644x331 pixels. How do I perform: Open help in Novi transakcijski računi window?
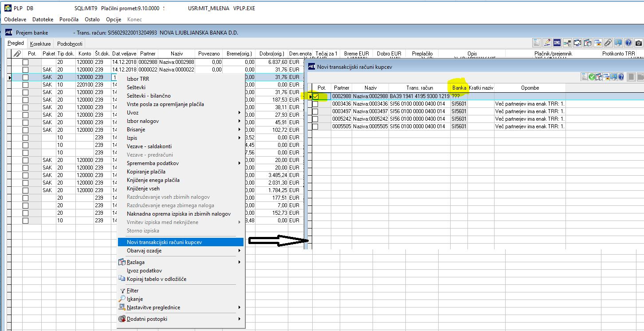621,77
